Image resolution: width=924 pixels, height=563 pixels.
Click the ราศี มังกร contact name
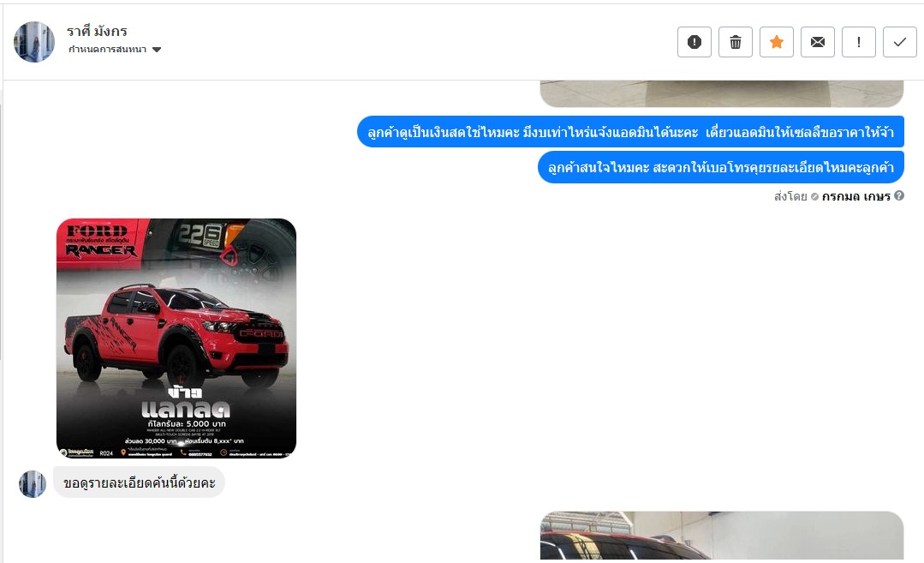click(97, 31)
